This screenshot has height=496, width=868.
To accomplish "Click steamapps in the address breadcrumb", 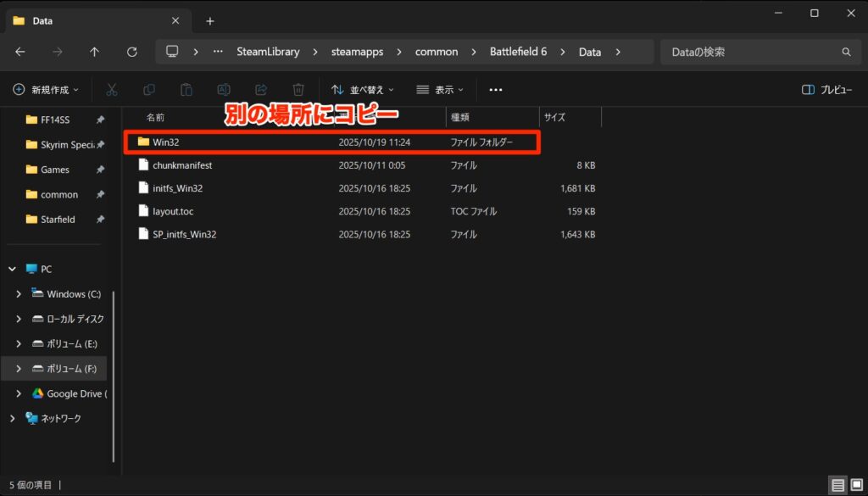I will [x=357, y=52].
